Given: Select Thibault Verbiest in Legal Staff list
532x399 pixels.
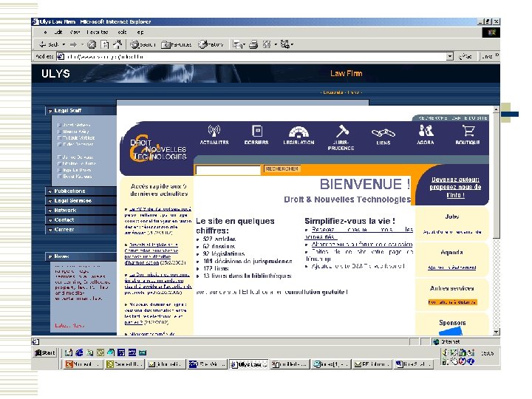Looking at the screenshot, I should click(x=78, y=137).
